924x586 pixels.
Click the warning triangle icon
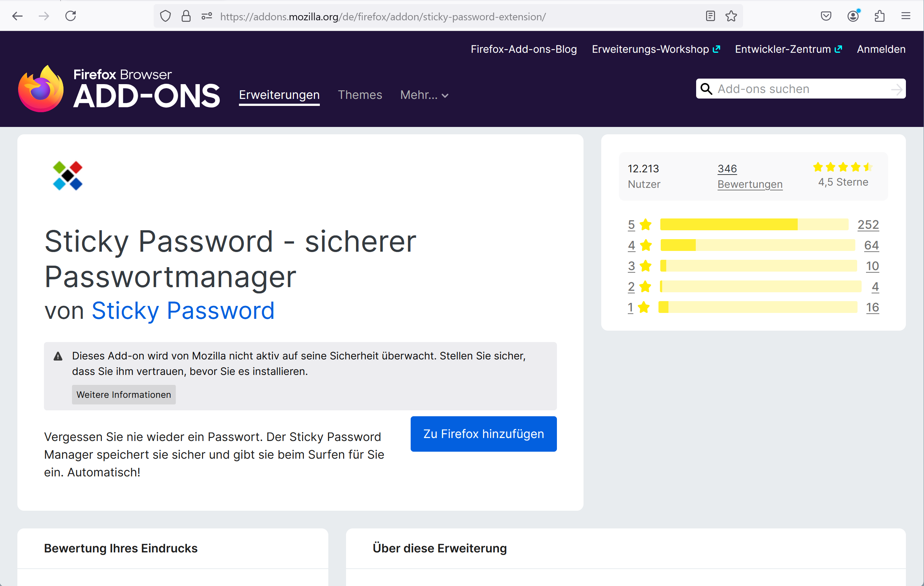(x=58, y=356)
